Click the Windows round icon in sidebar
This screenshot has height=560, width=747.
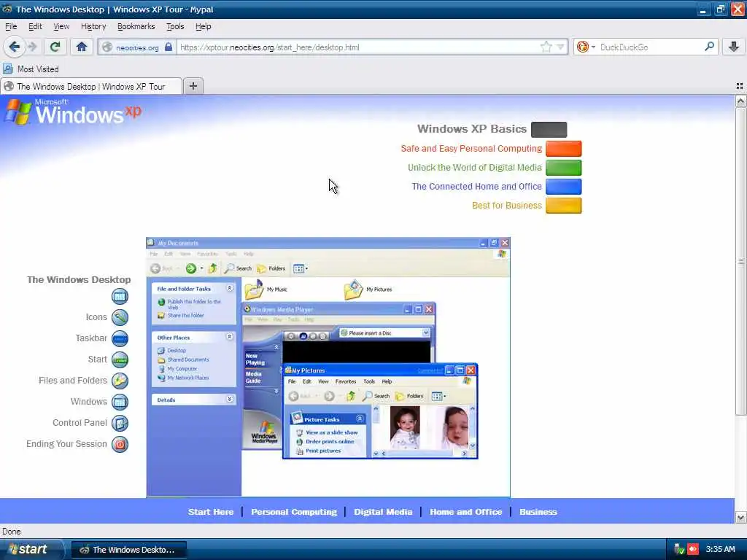point(120,402)
